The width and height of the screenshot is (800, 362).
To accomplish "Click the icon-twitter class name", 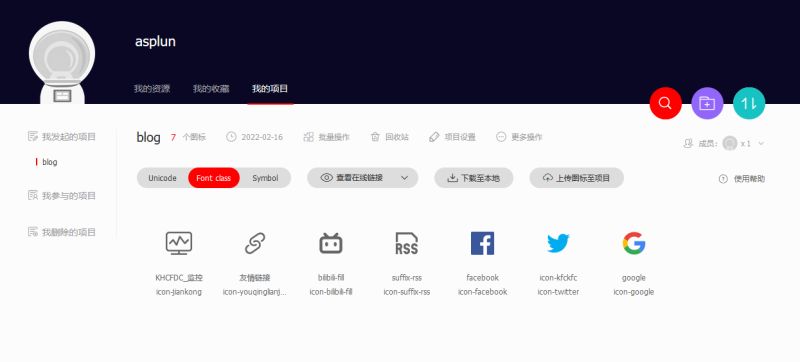I will pos(558,292).
